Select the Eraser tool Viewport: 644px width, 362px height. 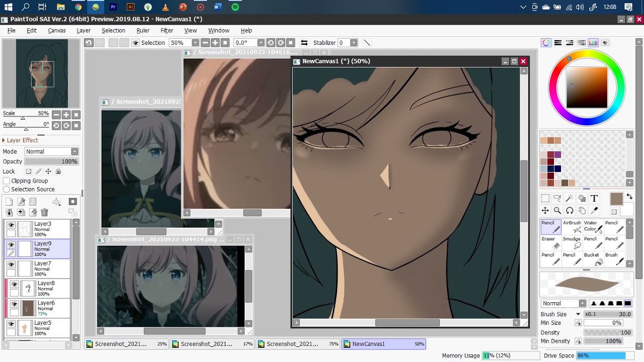[551, 243]
